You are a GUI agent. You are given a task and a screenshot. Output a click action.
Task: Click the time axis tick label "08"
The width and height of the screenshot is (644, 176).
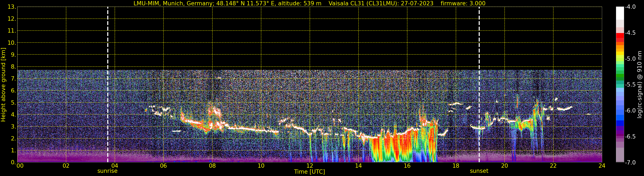[x=212, y=166]
